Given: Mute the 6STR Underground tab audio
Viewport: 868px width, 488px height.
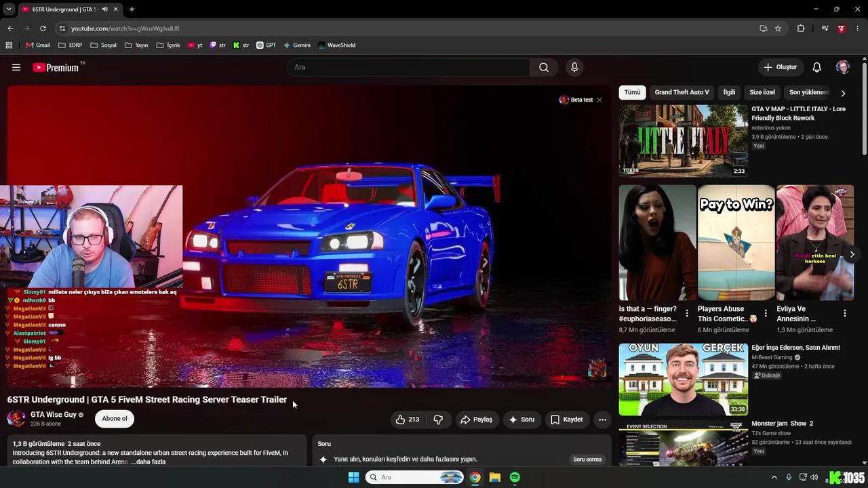Looking at the screenshot, I should click(x=104, y=9).
